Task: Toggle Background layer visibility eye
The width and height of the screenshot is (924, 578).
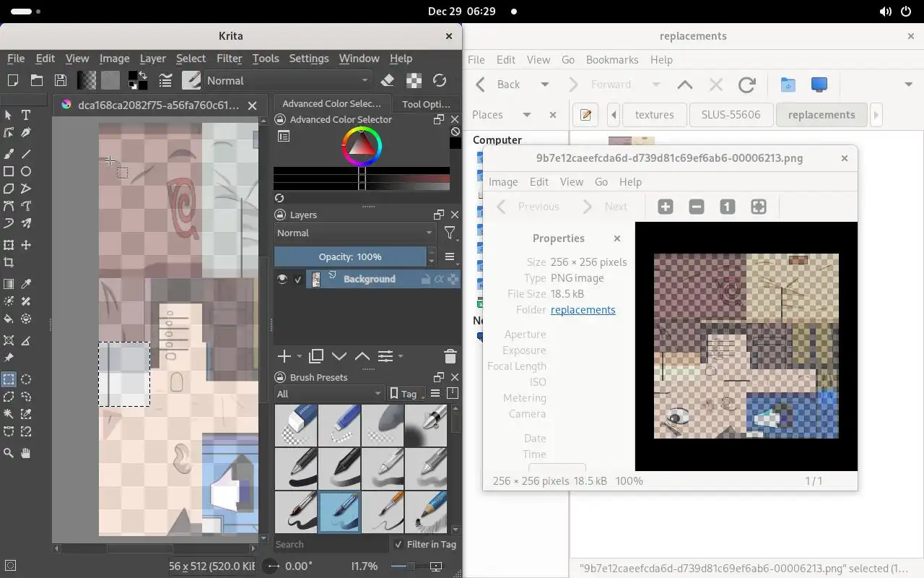Action: click(x=282, y=279)
